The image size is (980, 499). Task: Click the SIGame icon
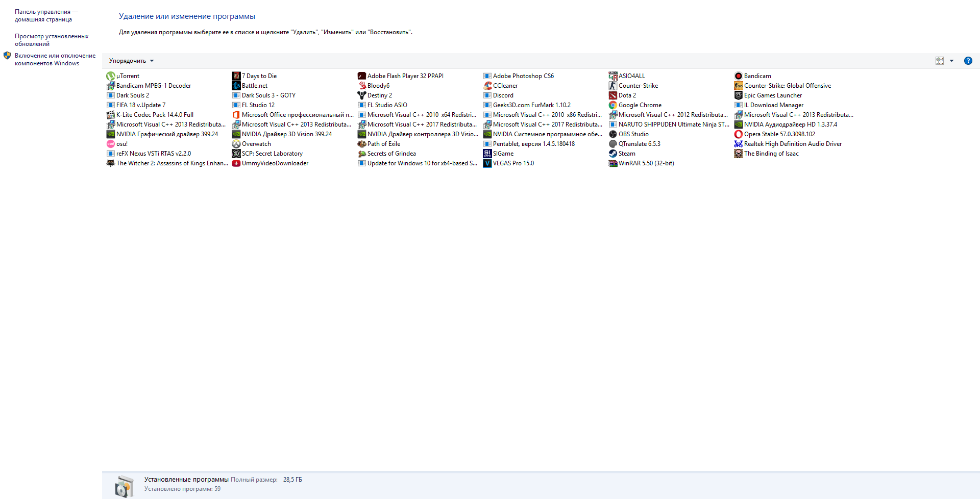(487, 154)
